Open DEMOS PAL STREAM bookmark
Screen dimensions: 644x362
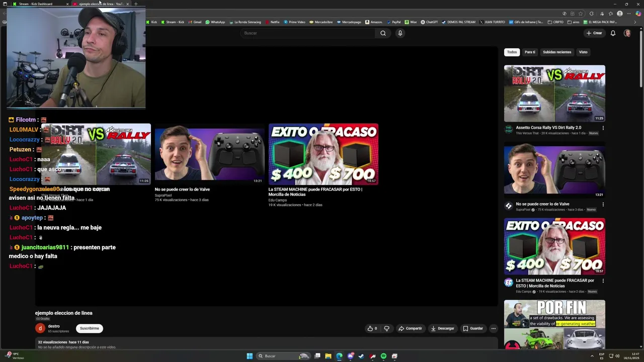458,22
